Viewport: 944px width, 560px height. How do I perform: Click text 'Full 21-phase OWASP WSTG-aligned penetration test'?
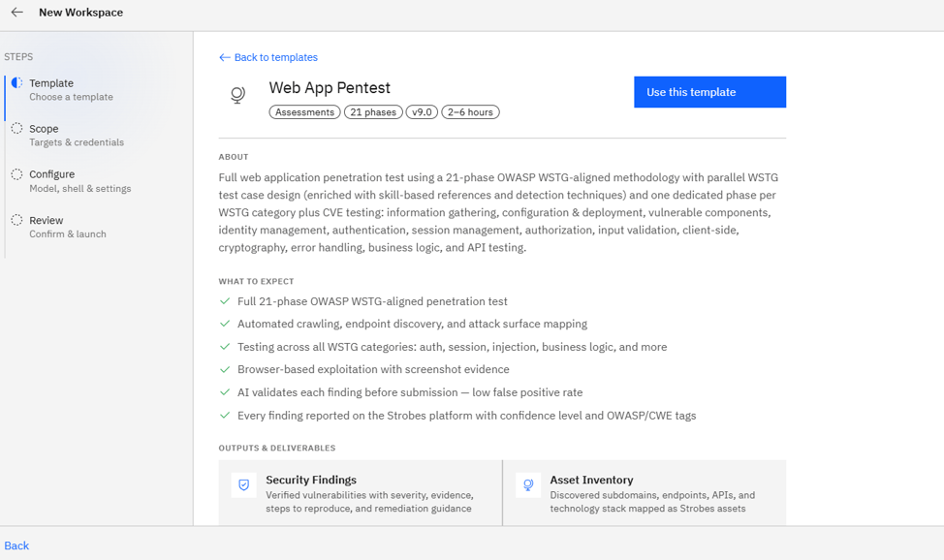[372, 301]
